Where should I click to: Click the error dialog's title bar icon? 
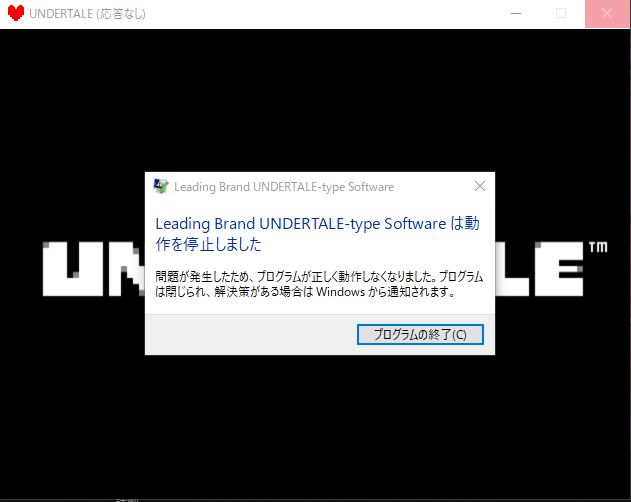point(161,186)
